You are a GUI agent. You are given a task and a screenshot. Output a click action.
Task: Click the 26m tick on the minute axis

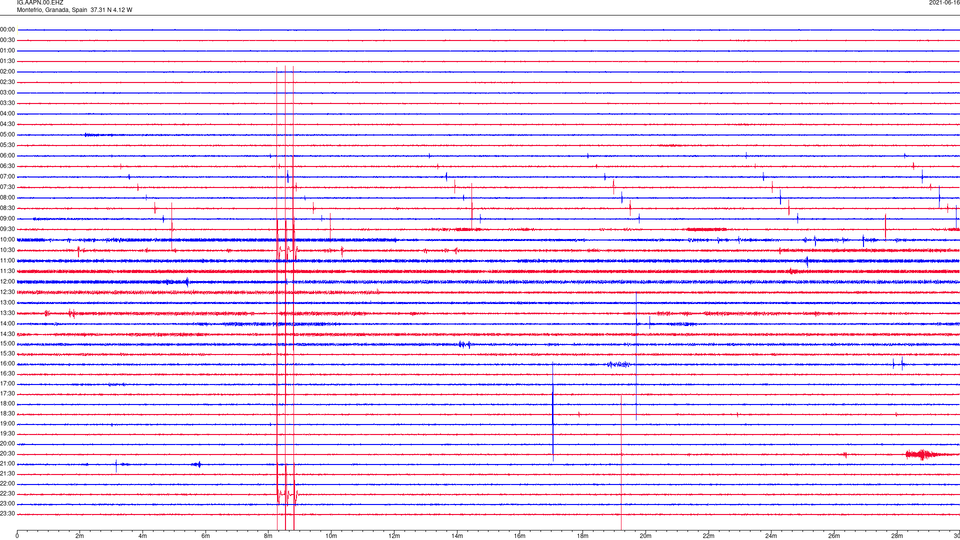tap(834, 536)
